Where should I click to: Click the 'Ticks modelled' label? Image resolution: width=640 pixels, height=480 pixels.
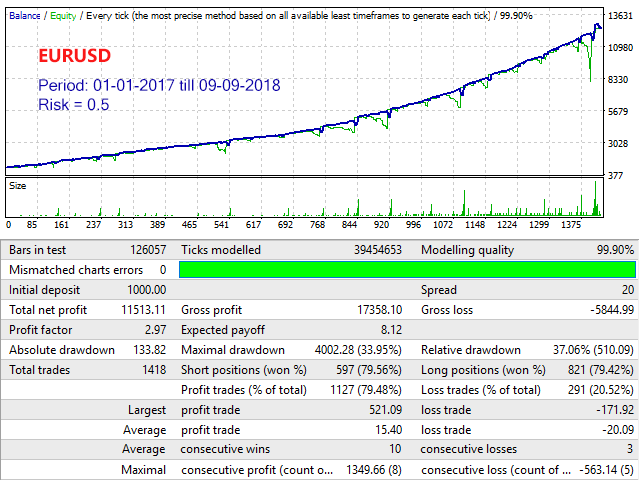pos(221,250)
